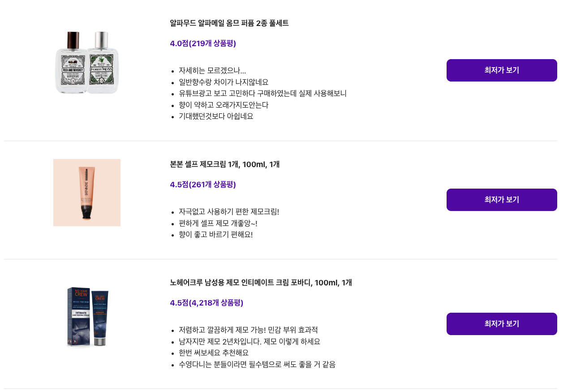Screen dimensions: 572x392
Task: Open the 219개 상품평 reviews link
Action: (202, 43)
